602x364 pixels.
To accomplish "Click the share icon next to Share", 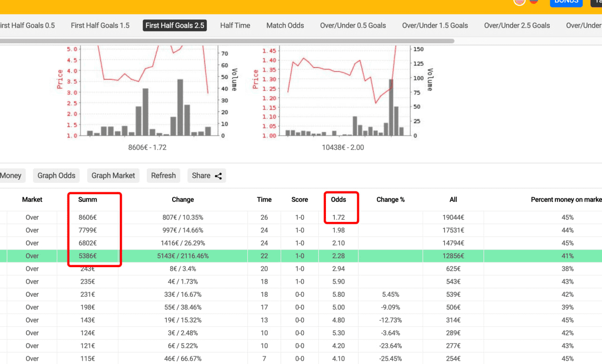I will point(218,176).
